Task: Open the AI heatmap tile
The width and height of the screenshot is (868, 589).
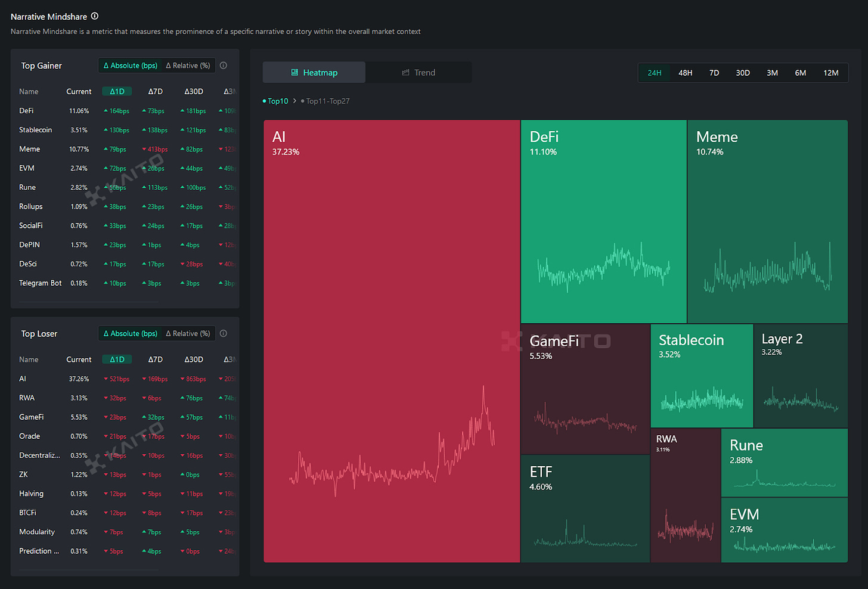Action: [x=392, y=341]
